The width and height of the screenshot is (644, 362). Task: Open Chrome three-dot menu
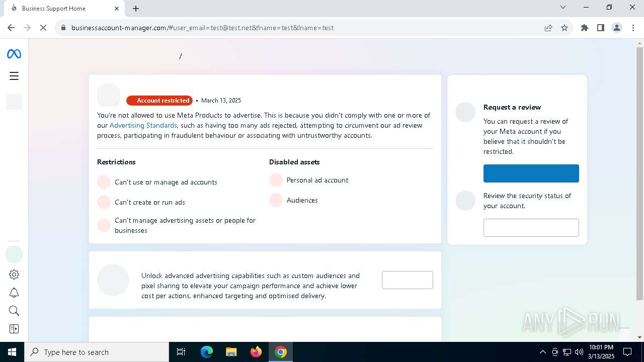tap(633, 28)
